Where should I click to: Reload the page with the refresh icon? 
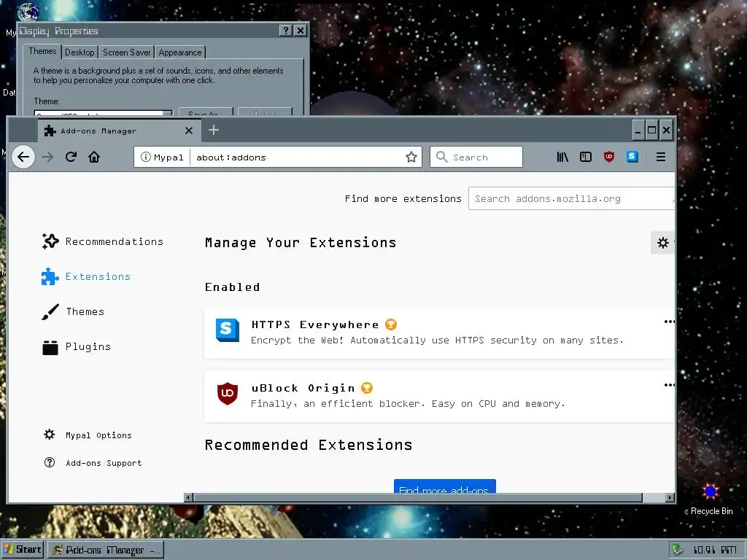[71, 157]
